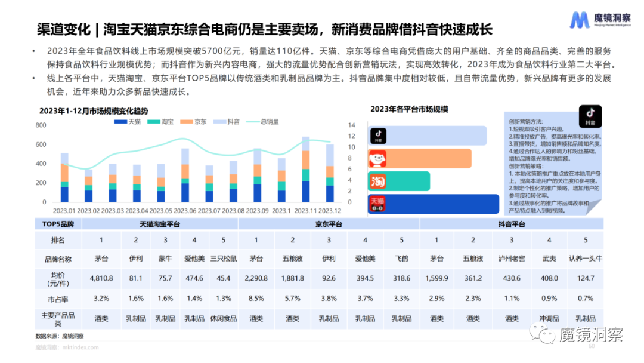Click the 抖音平台 column group header
Viewport: 644px width, 363px height.
pos(512,224)
